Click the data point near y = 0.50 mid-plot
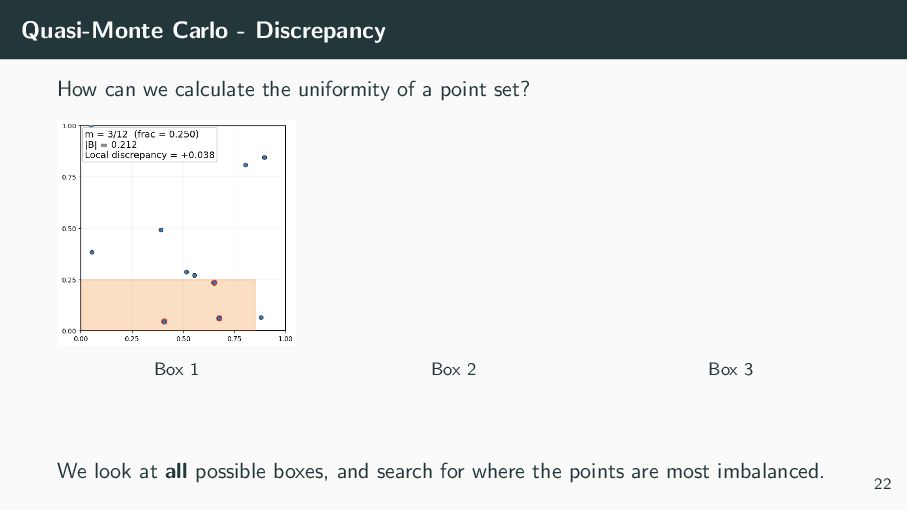 tap(161, 230)
